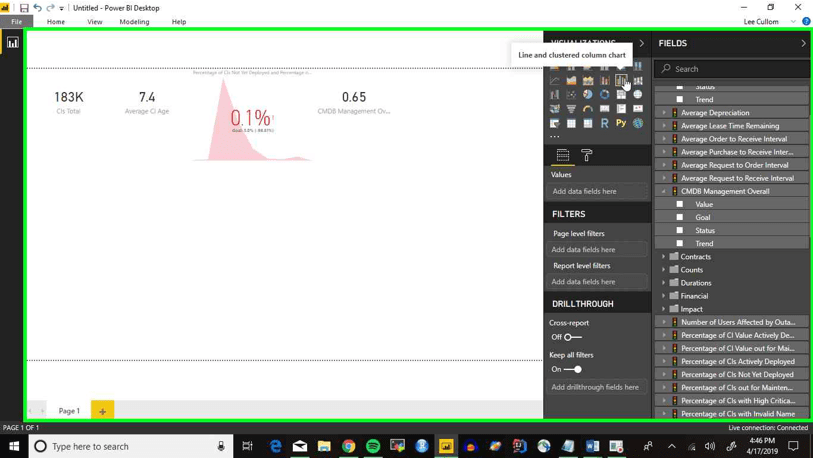The height and width of the screenshot is (459, 814).
Task: Select the Waterfall chart visualization
Action: click(x=555, y=94)
